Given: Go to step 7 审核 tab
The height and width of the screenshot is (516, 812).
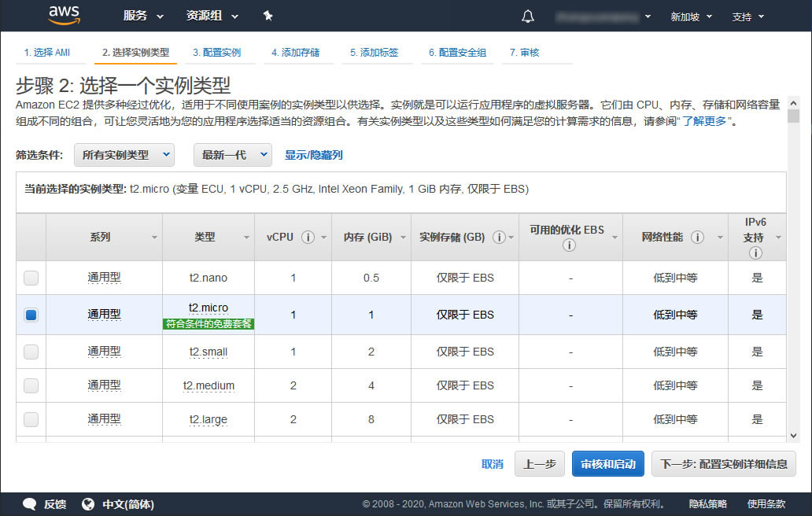Looking at the screenshot, I should 524,52.
